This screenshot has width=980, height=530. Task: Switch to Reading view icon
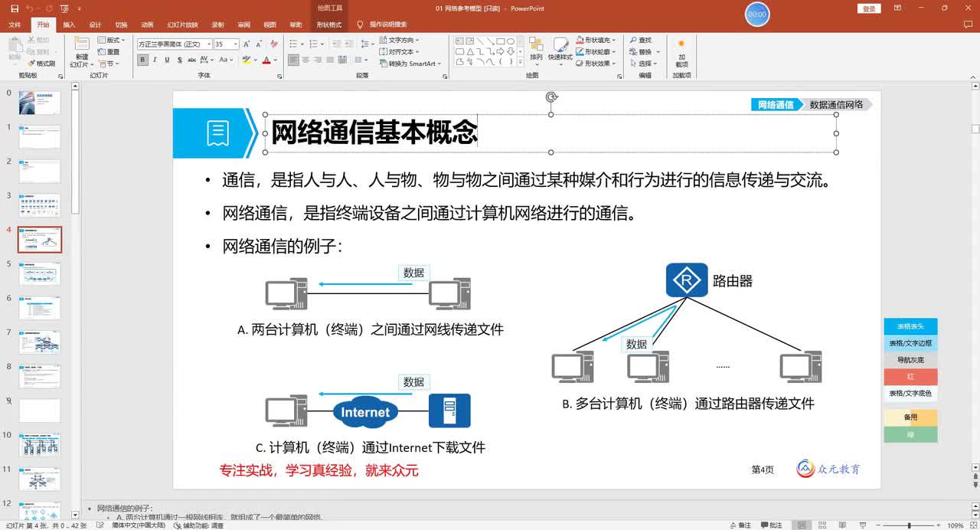(x=842, y=525)
